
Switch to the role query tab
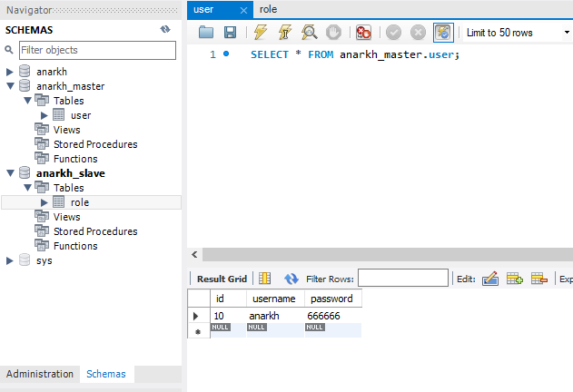pos(268,9)
